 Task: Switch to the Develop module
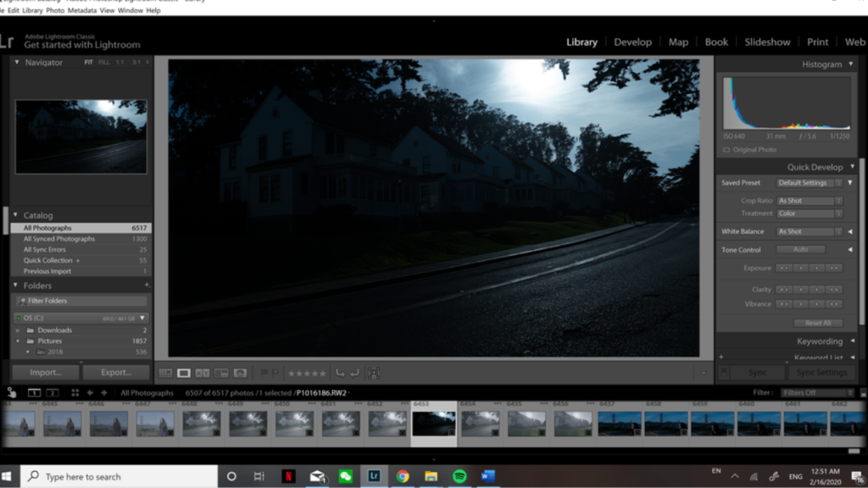[632, 42]
